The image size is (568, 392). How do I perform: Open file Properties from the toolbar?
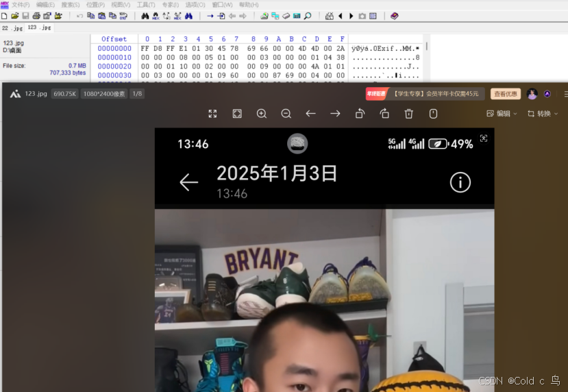(x=47, y=16)
